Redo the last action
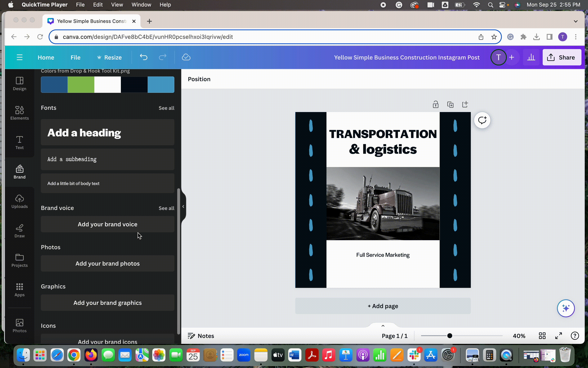The height and width of the screenshot is (368, 588). tap(163, 57)
